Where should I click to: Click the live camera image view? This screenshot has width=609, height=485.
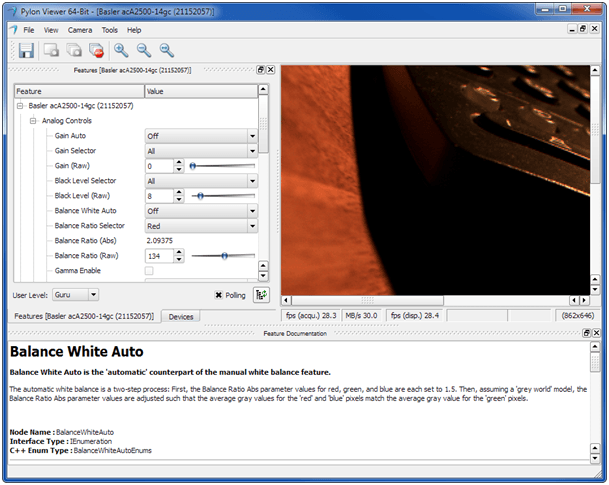[x=435, y=180]
